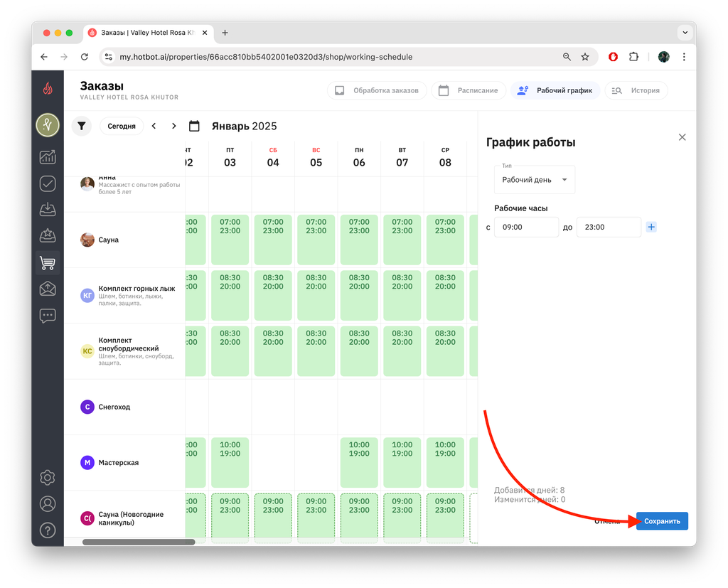This screenshot has height=588, width=728.
Task: Click the browser address bar URL
Action: tap(266, 57)
